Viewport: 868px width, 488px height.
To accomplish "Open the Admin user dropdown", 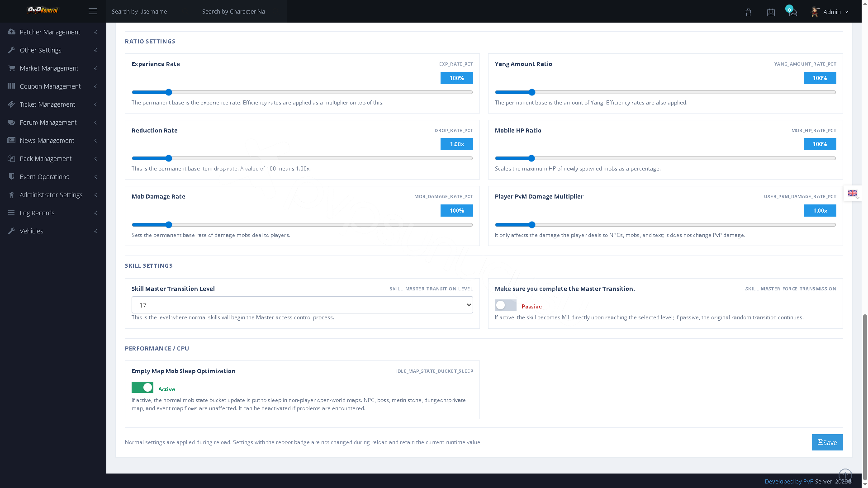I will pos(830,12).
